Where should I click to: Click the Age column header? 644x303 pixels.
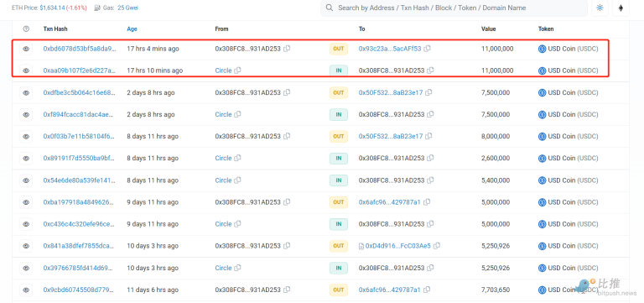[132, 29]
